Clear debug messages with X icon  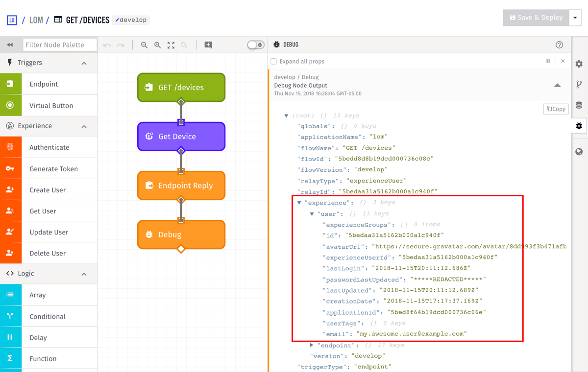pyautogui.click(x=563, y=61)
